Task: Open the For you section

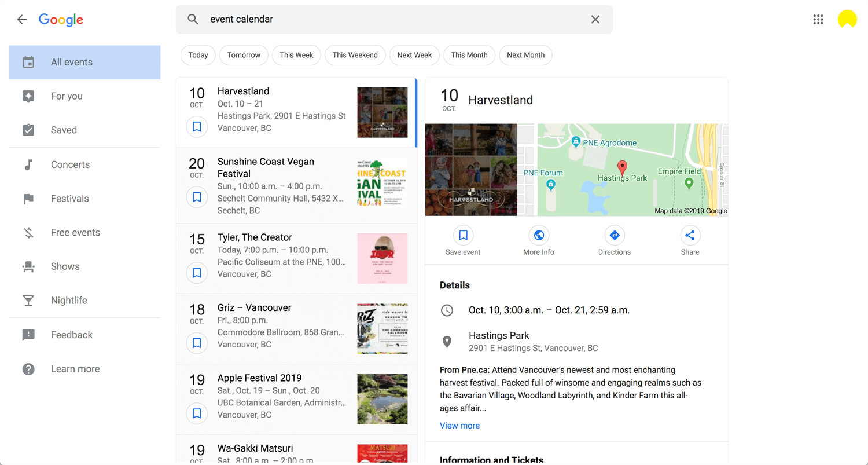Action: click(x=84, y=96)
